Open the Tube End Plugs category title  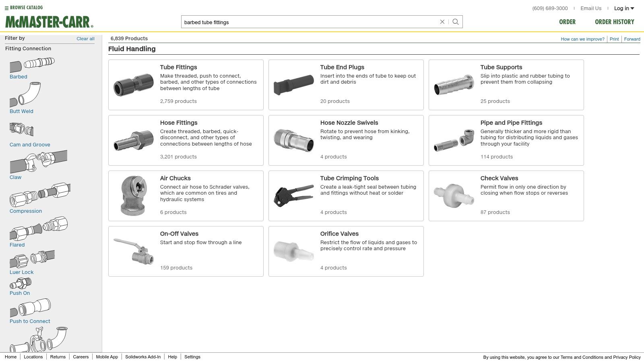[x=342, y=67]
